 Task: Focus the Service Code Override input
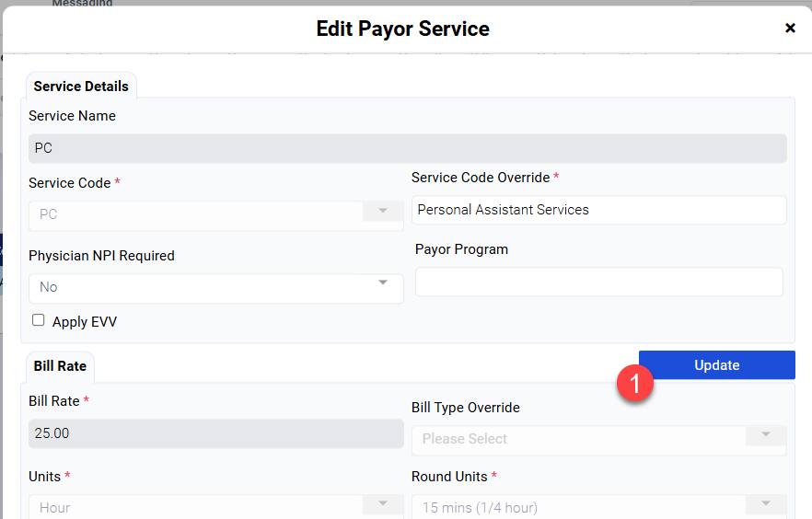598,210
